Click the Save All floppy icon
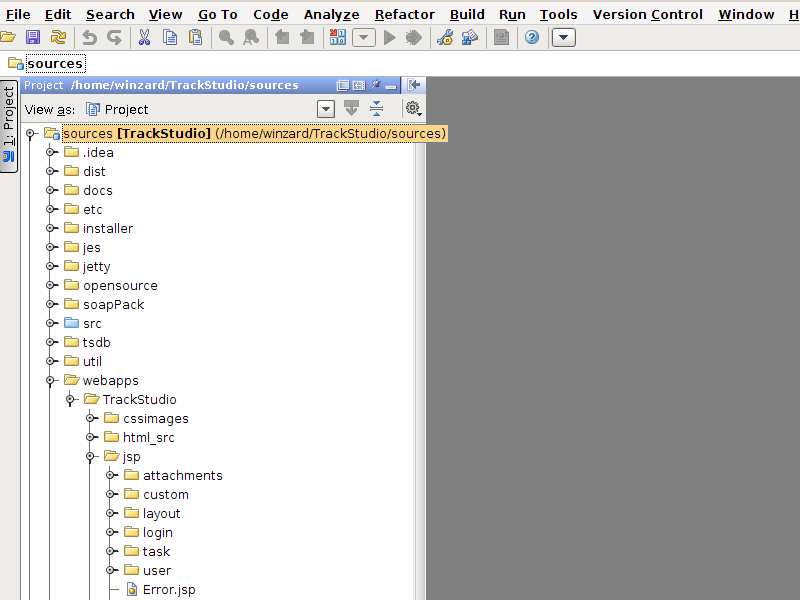This screenshot has height=600, width=800. coord(33,37)
